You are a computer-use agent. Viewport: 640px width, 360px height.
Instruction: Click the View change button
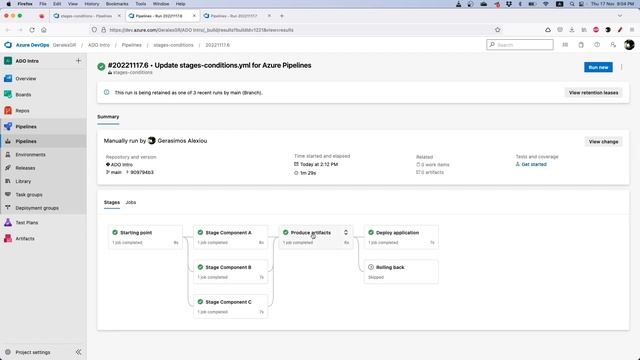[603, 142]
